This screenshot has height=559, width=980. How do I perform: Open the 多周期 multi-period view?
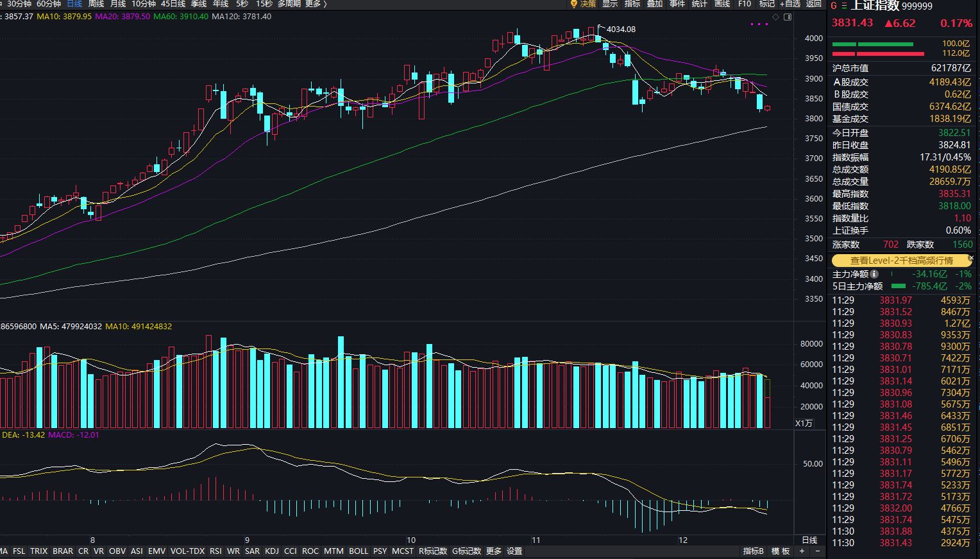[x=289, y=4]
